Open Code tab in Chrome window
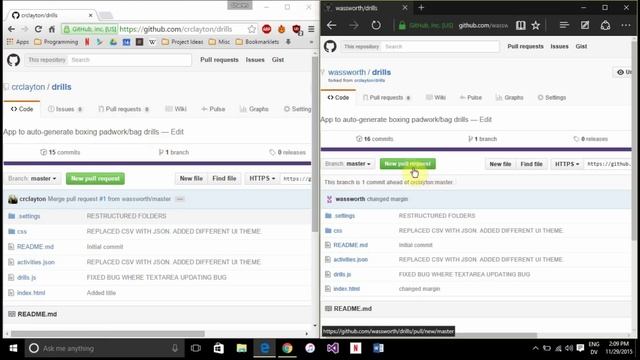 pos(22,109)
